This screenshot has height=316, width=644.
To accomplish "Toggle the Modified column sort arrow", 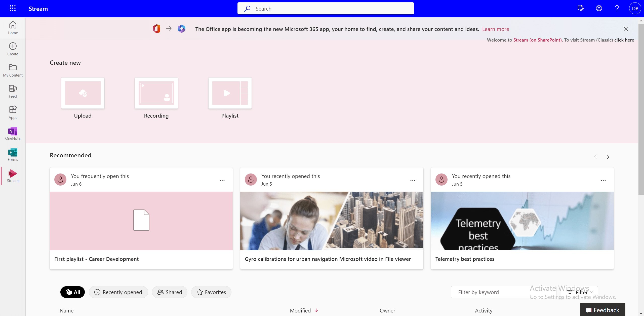I will click(316, 310).
